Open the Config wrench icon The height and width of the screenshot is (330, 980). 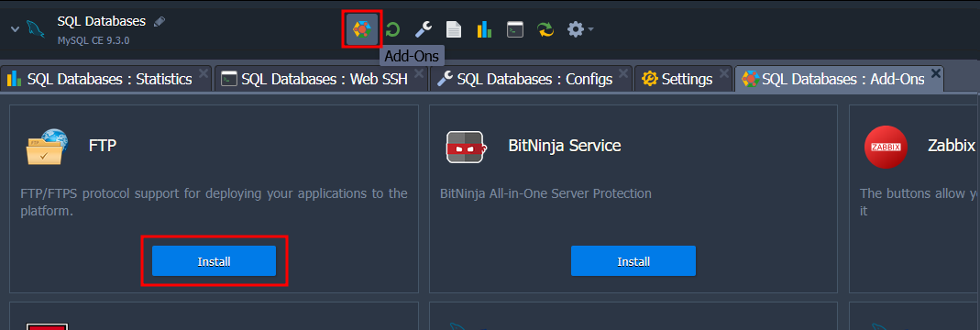424,29
